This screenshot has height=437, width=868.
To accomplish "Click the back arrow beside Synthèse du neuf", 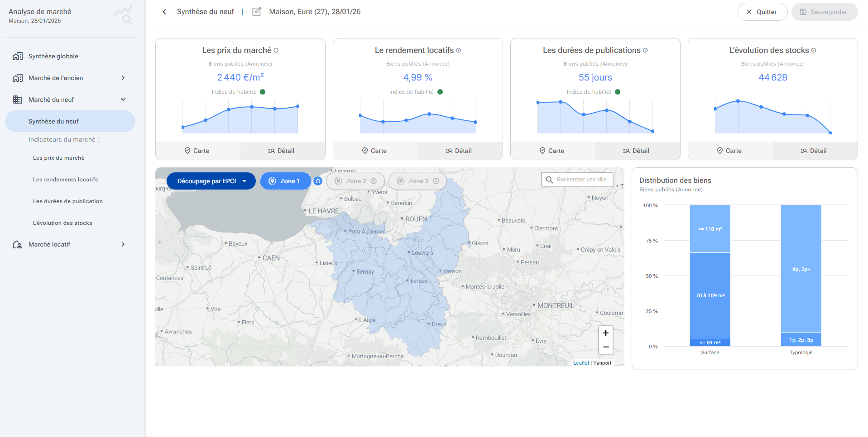I will click(x=164, y=12).
